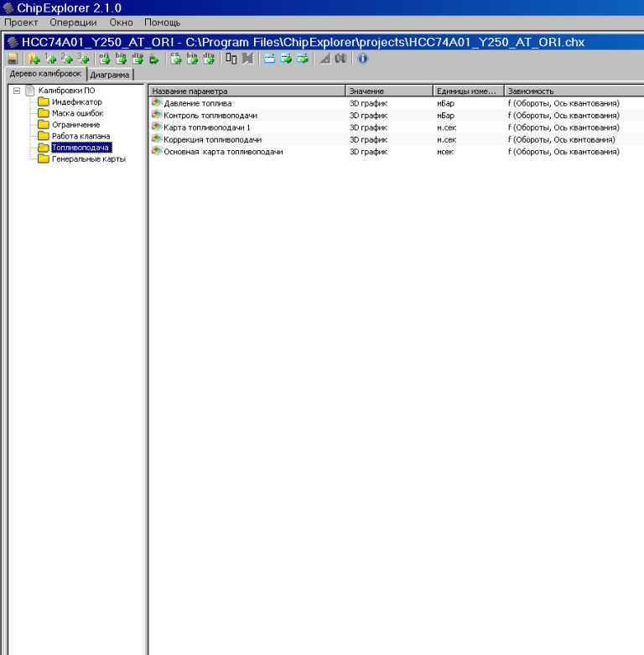Screen dimensions: 644x655
Task: Sort by Название параметра column header
Action: coord(247,91)
